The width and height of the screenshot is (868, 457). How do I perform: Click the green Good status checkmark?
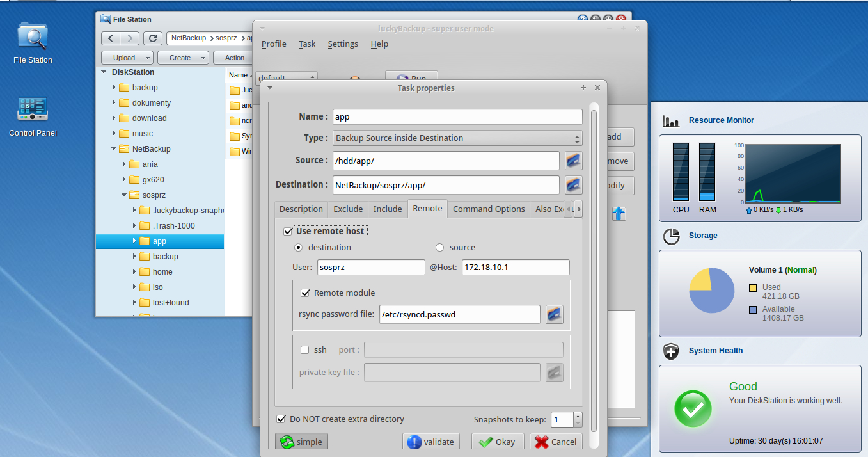point(693,408)
